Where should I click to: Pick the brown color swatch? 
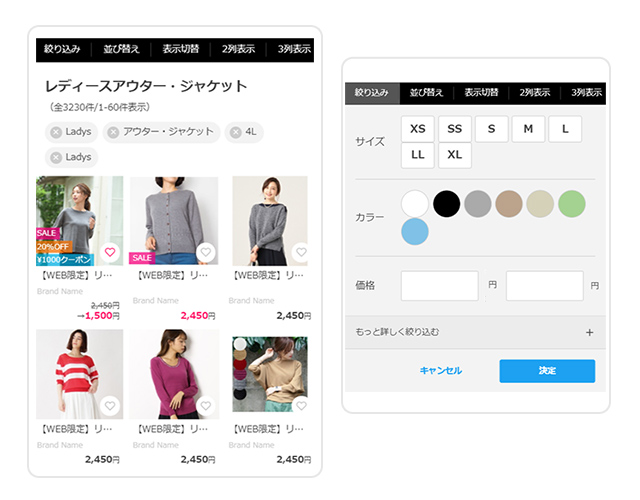[x=509, y=204]
